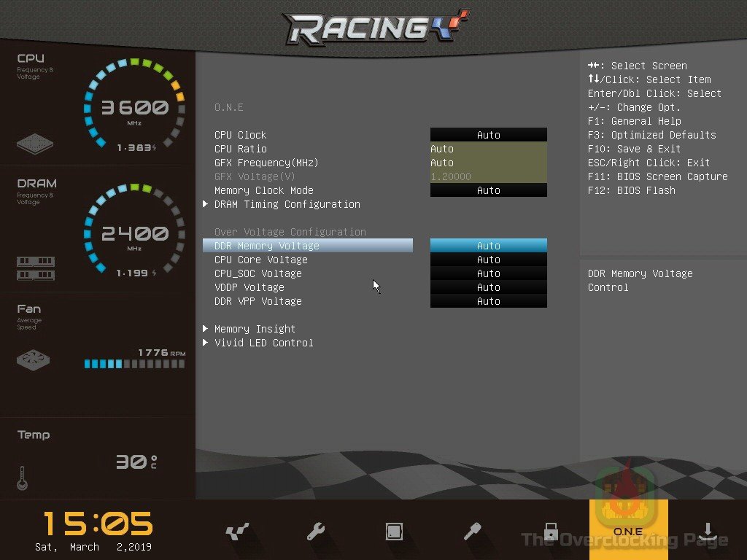Viewport: 747px width, 560px height.
Task: Click the download arrow Save & Exit icon
Action: [707, 532]
